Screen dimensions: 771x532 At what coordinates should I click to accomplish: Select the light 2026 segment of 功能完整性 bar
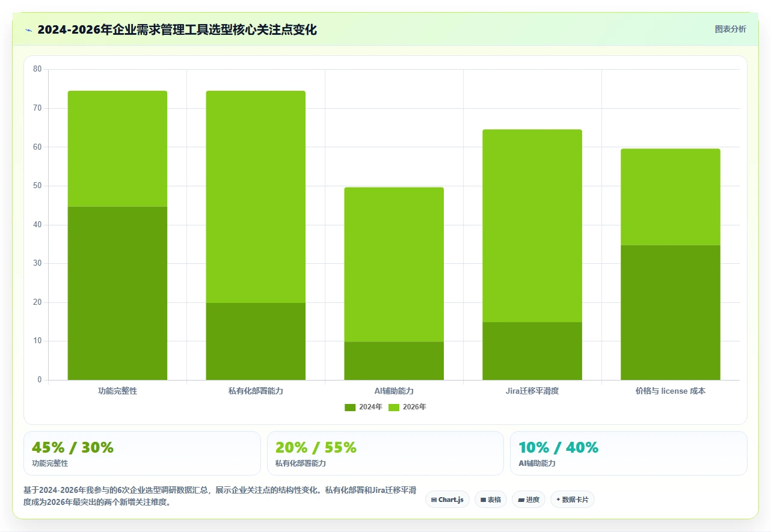pyautogui.click(x=117, y=148)
